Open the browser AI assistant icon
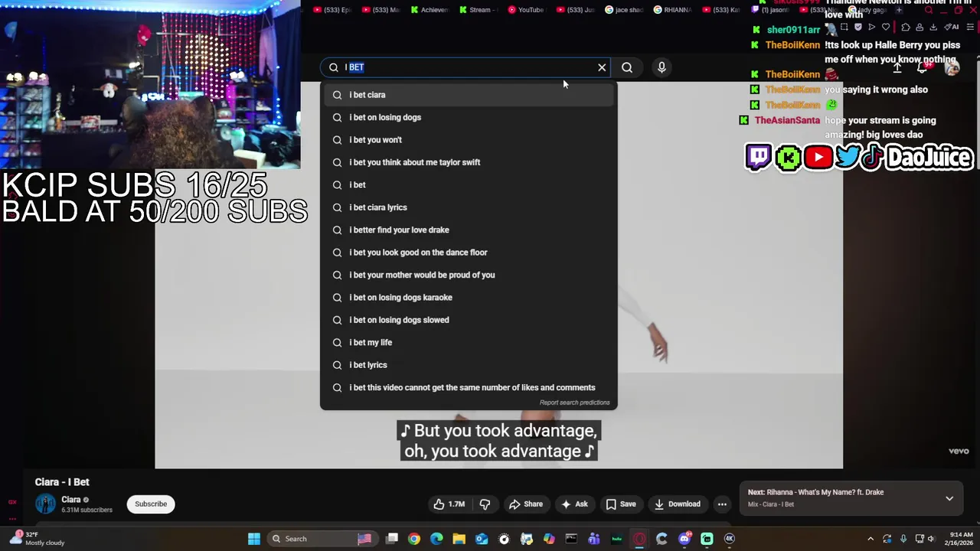 [x=952, y=28]
